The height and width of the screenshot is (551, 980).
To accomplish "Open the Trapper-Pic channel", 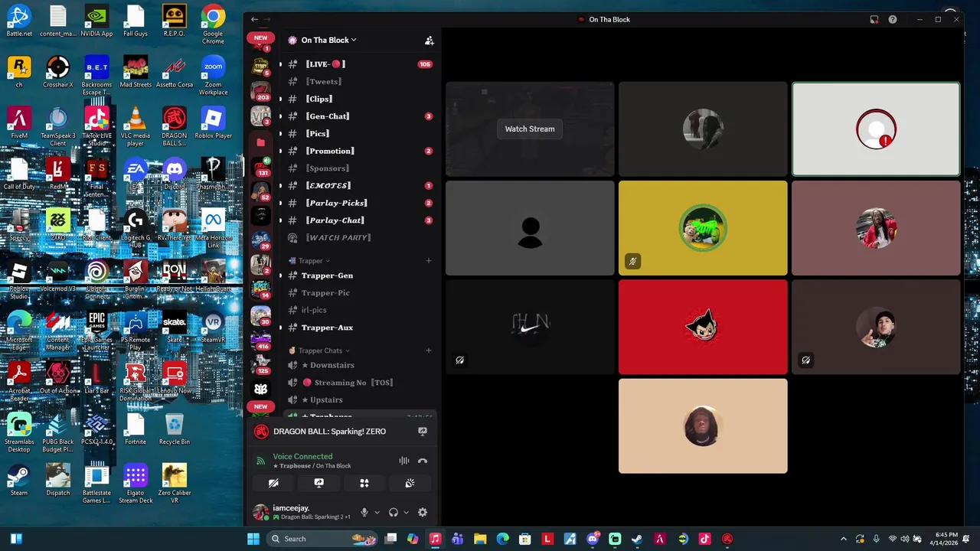I will coord(325,293).
